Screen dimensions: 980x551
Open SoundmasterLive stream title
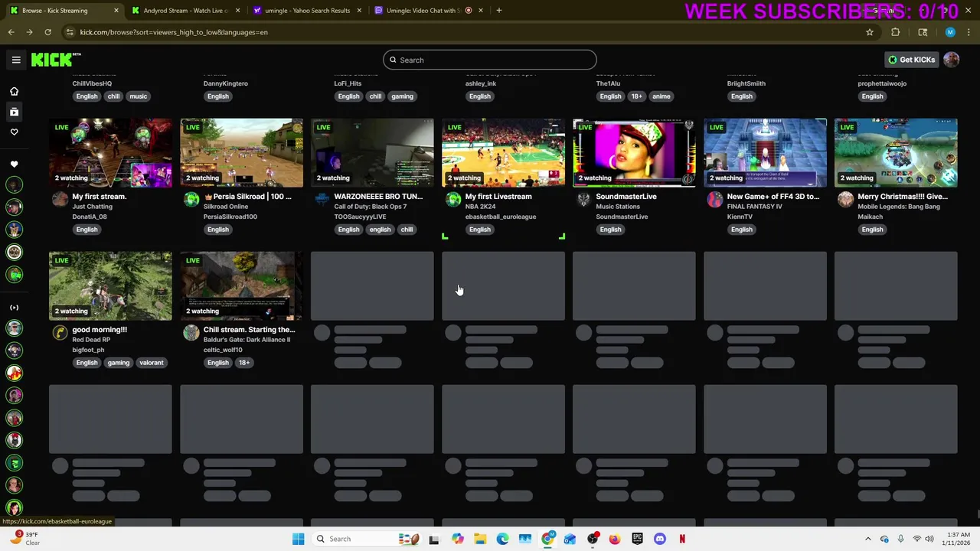626,197
